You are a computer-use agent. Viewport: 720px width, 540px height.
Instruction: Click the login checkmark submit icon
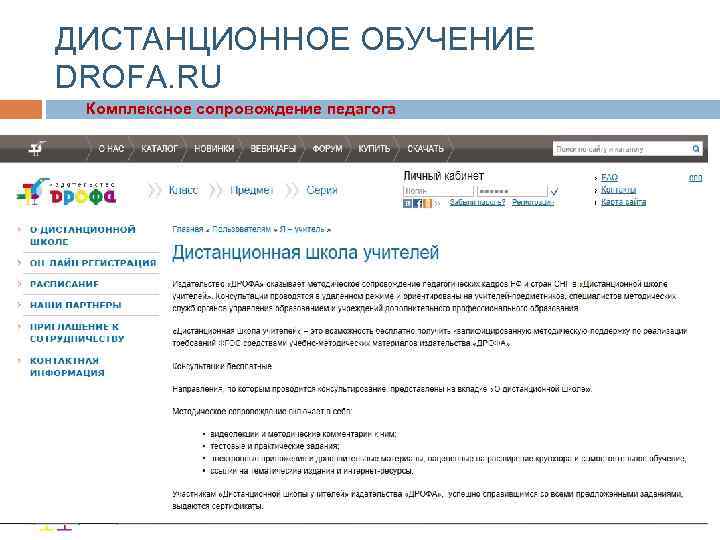(x=554, y=191)
